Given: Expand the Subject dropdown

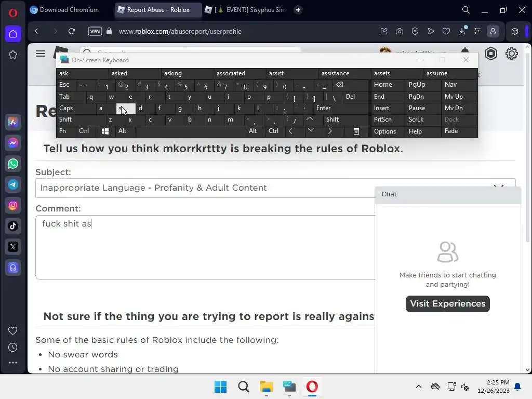Looking at the screenshot, I should [x=275, y=188].
